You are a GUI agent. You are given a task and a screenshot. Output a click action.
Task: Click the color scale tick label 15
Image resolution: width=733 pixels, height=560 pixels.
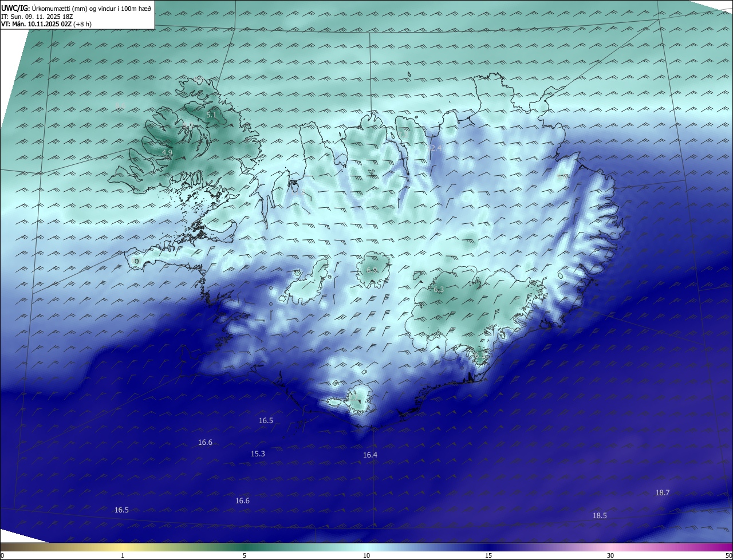(488, 555)
